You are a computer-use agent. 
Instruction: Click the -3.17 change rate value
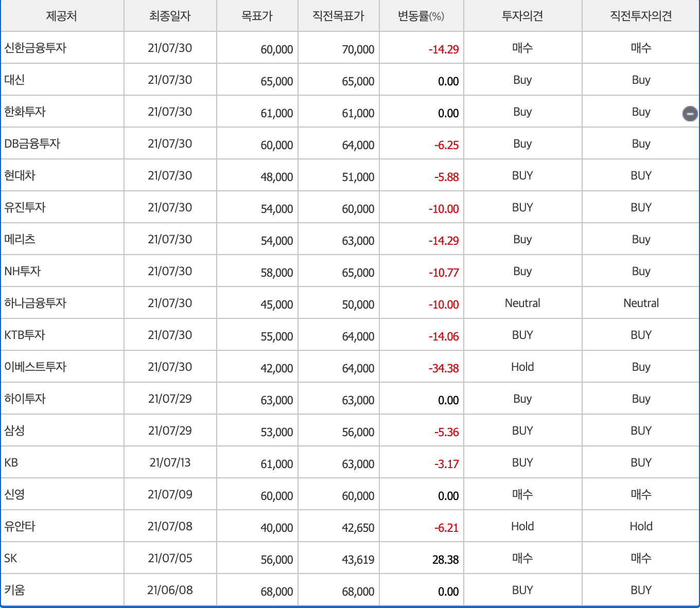click(x=446, y=464)
